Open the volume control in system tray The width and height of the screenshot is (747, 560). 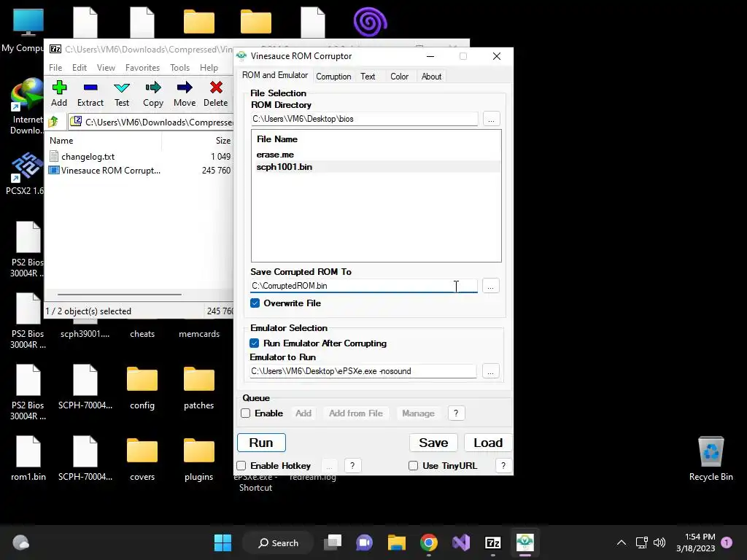tap(659, 542)
